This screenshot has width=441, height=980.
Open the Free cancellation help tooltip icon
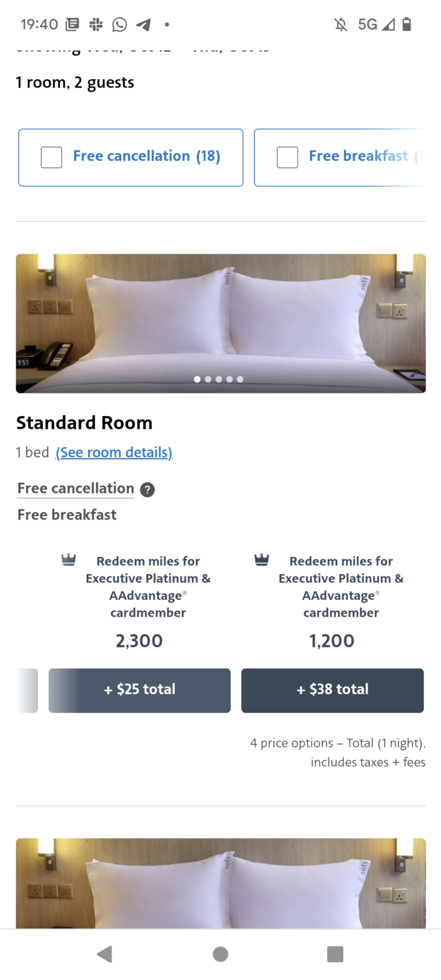point(147,489)
